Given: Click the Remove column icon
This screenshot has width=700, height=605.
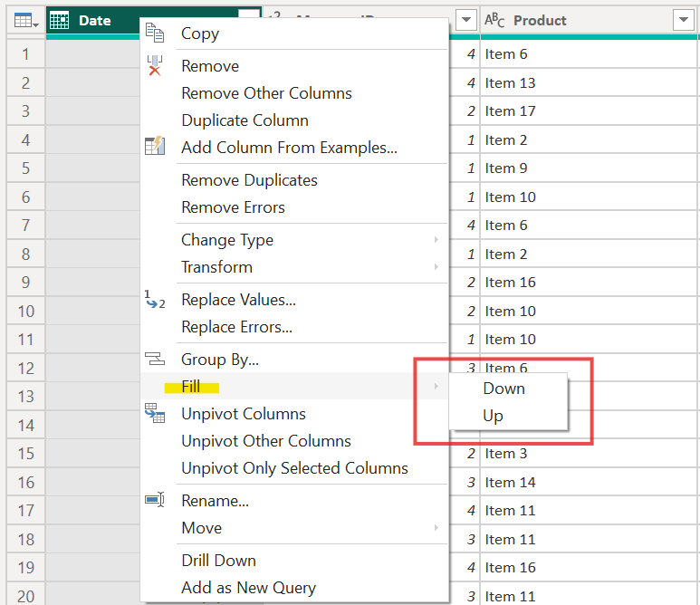Looking at the screenshot, I should (155, 66).
